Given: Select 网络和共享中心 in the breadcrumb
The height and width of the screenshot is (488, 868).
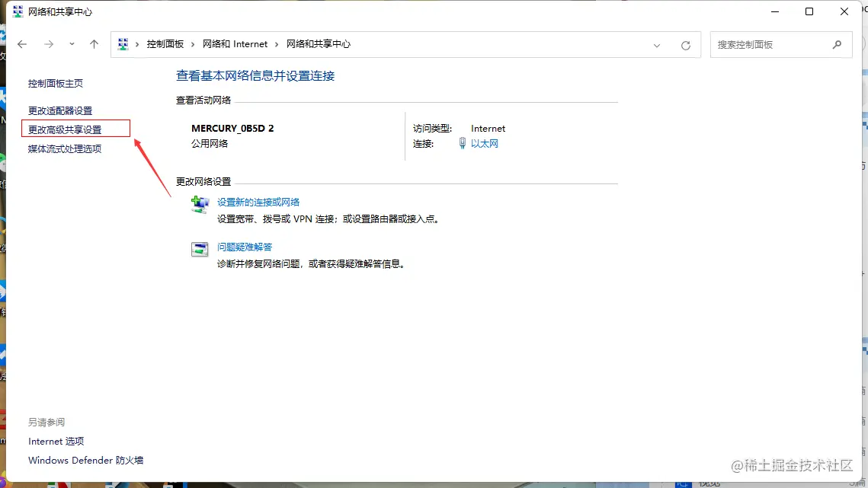Looking at the screenshot, I should (319, 44).
